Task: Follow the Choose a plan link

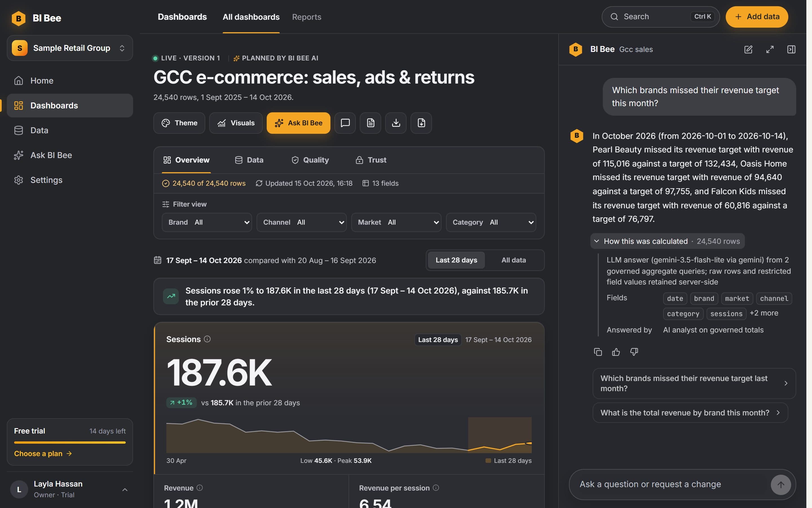Action: [x=43, y=454]
